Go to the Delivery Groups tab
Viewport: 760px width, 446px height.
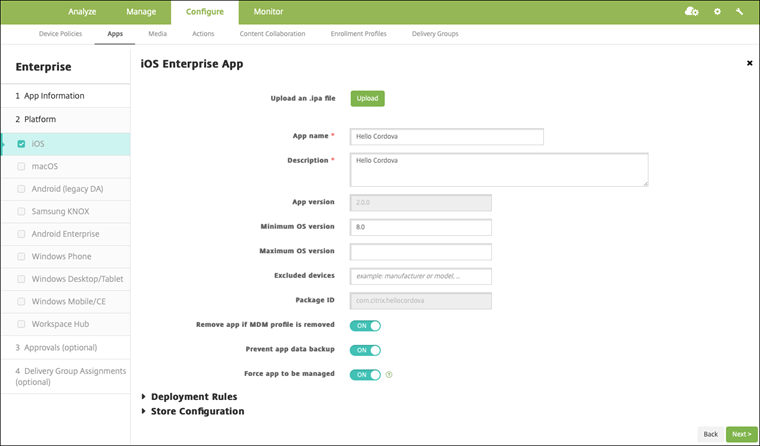(435, 33)
